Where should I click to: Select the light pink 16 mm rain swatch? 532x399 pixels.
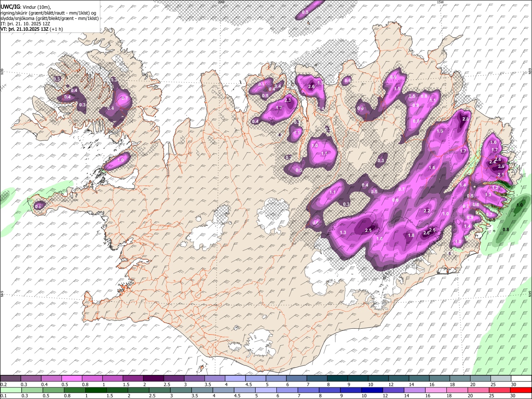pyautogui.click(x=436, y=390)
